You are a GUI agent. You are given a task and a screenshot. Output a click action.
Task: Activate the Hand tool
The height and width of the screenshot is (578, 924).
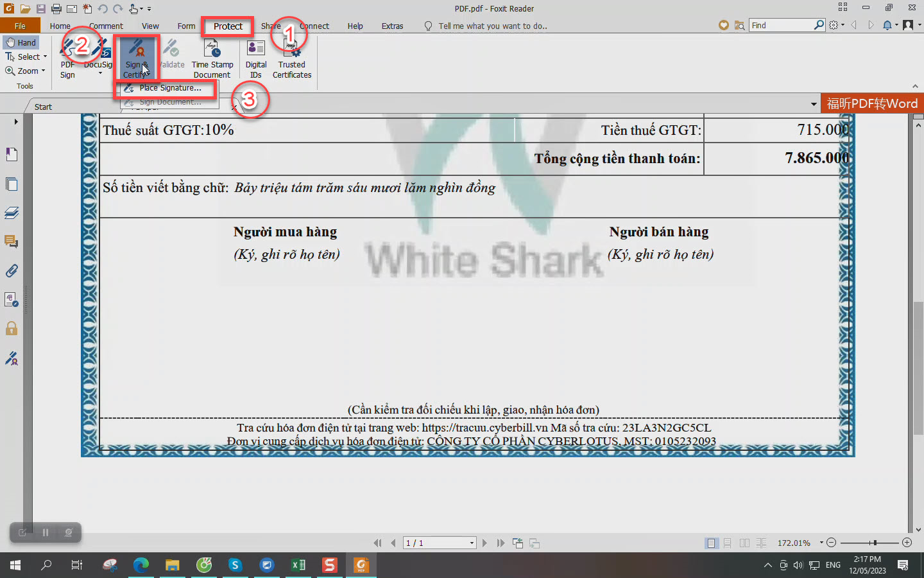(x=21, y=42)
